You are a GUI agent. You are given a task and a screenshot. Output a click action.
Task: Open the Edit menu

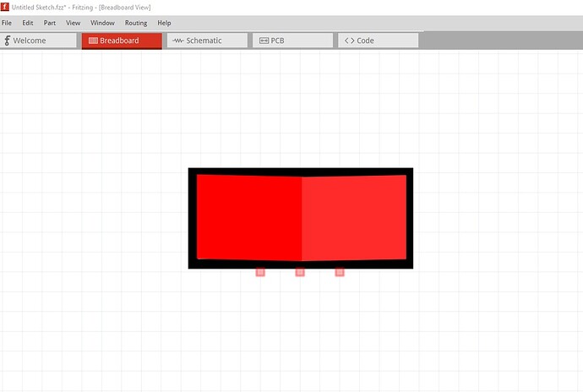point(28,23)
